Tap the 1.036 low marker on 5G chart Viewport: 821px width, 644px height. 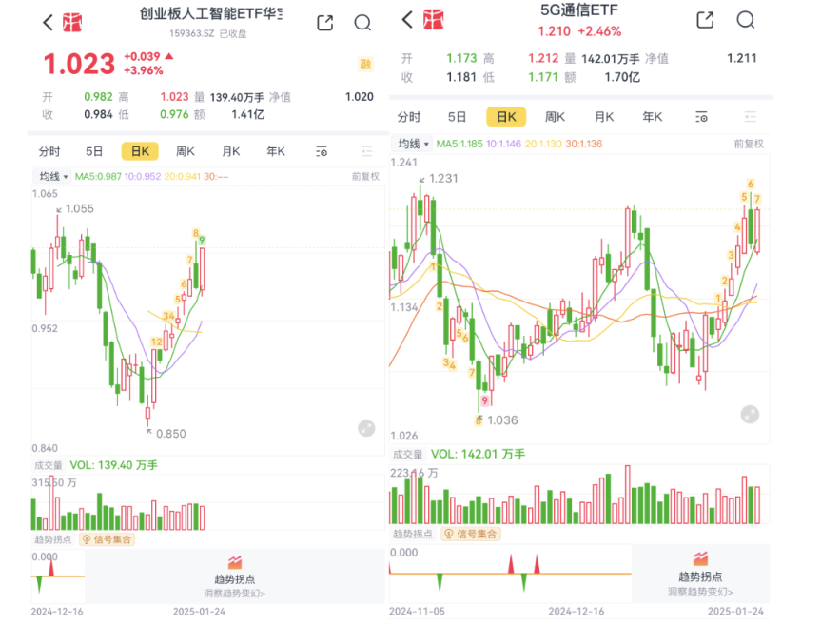(x=502, y=420)
